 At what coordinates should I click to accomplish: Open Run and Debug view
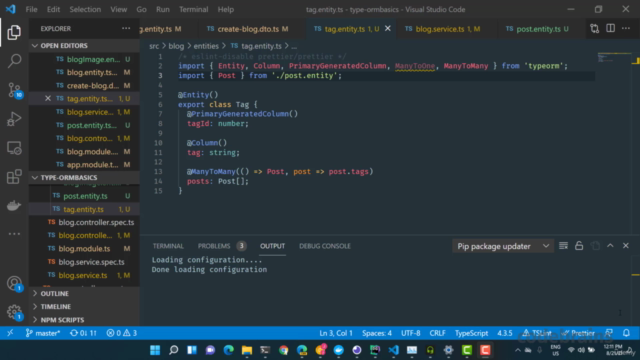coord(14,119)
